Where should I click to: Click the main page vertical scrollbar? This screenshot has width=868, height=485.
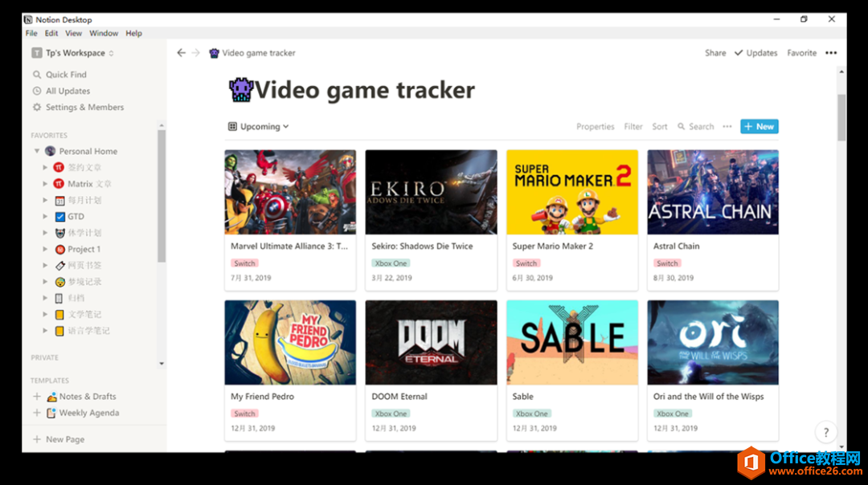[841, 118]
